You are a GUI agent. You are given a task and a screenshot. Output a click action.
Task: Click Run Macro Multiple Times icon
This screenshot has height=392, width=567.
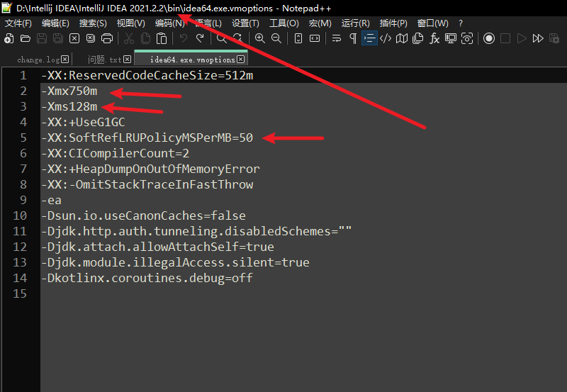pos(538,38)
